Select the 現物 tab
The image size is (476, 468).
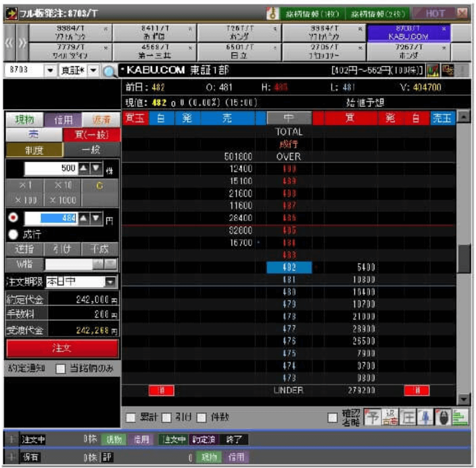pos(25,119)
